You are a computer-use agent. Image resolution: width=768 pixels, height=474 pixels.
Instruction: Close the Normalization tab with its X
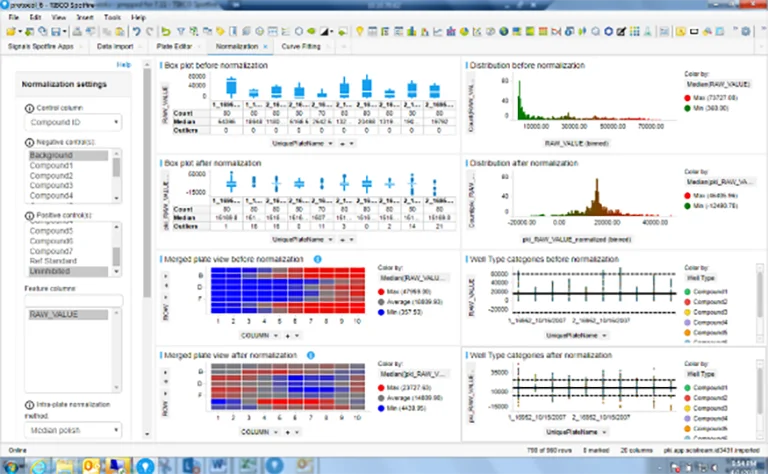click(x=265, y=47)
